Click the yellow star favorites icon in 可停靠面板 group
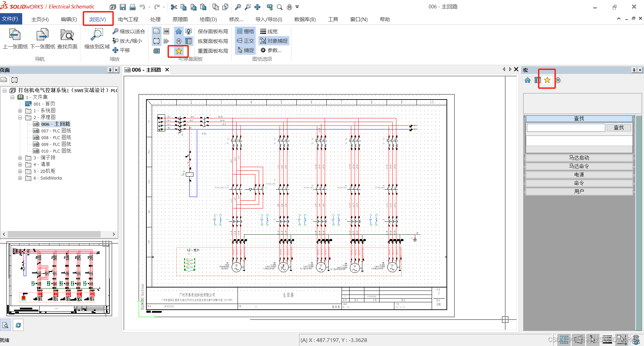Screen dimensions: 644x346 178,51
